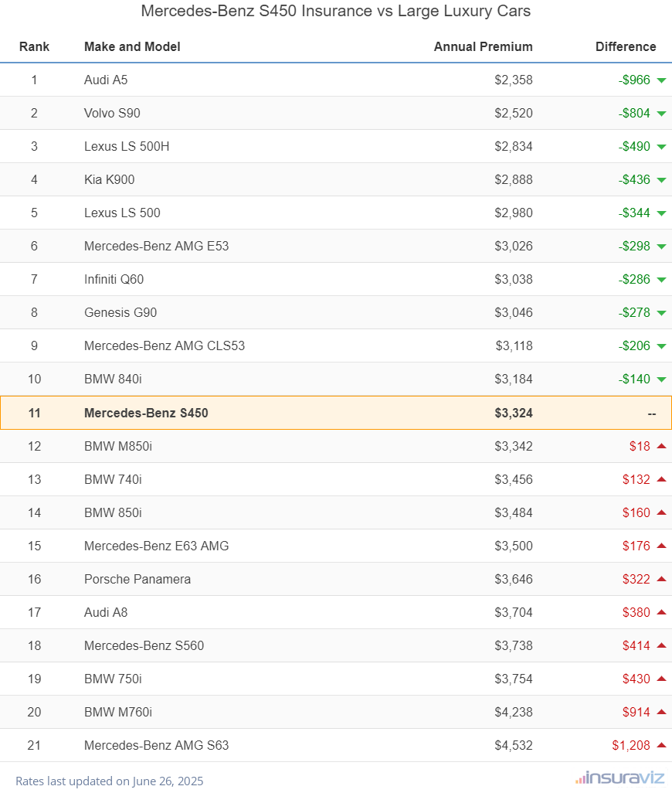This screenshot has height=793, width=672.
Task: Click the '--' difference placeholder for Mercedes-Benz S450
Action: (652, 414)
